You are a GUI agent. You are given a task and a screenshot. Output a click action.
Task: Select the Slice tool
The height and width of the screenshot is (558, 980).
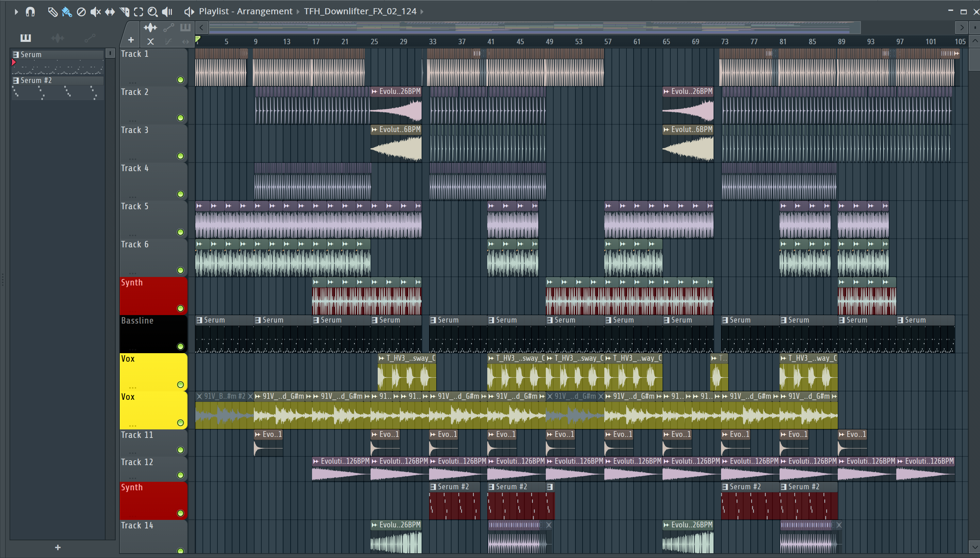coord(125,12)
